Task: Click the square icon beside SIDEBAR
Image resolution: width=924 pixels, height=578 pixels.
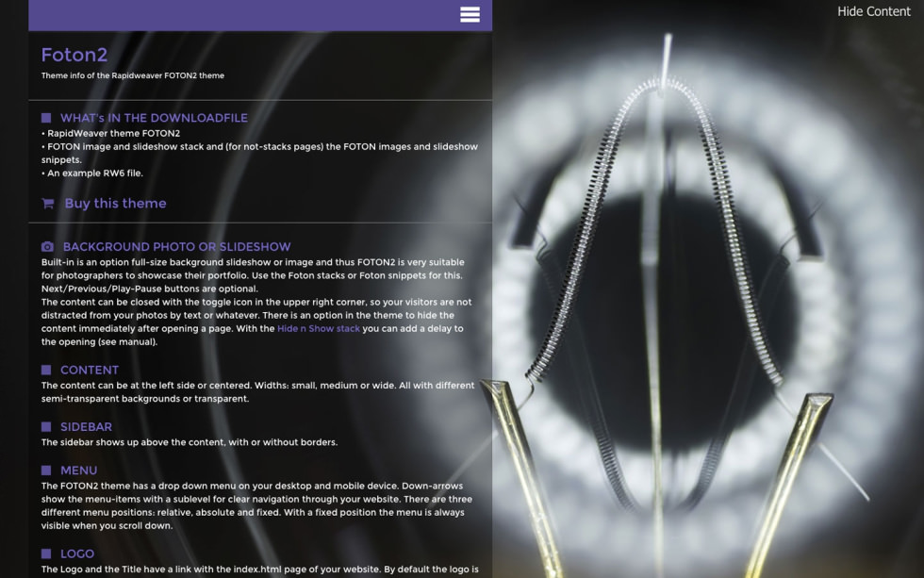Action: pyautogui.click(x=46, y=426)
